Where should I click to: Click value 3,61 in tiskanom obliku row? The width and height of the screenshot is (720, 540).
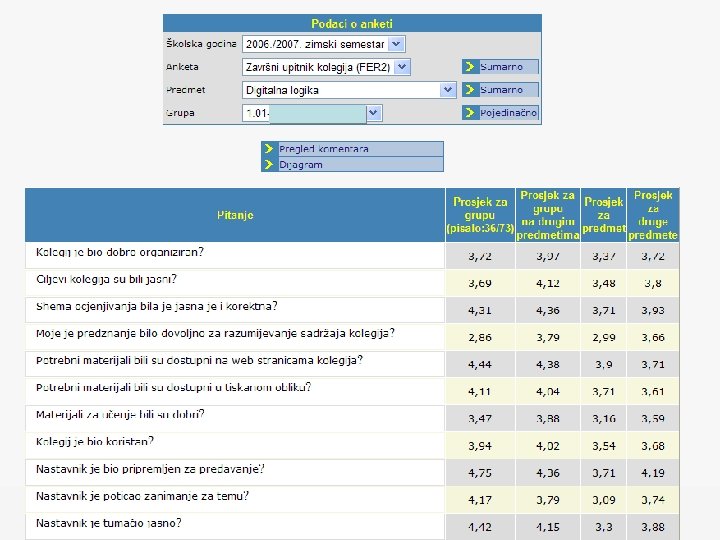coord(653,392)
